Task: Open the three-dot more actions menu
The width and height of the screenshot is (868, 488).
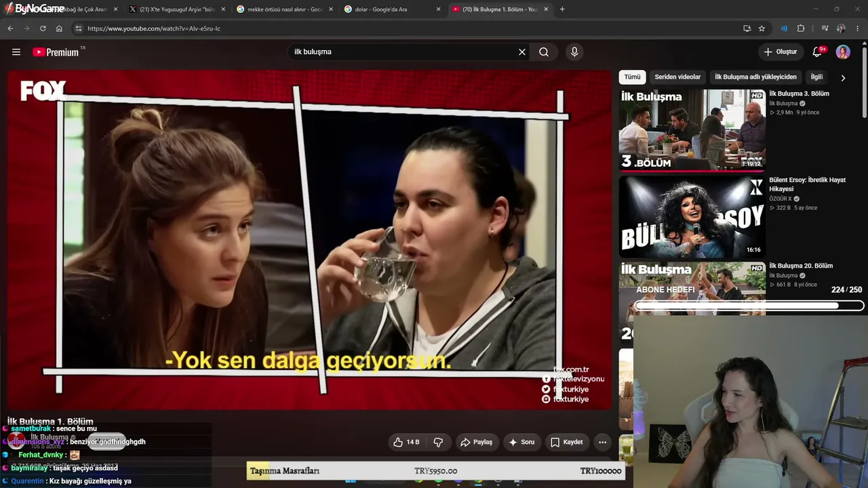Action: 602,442
